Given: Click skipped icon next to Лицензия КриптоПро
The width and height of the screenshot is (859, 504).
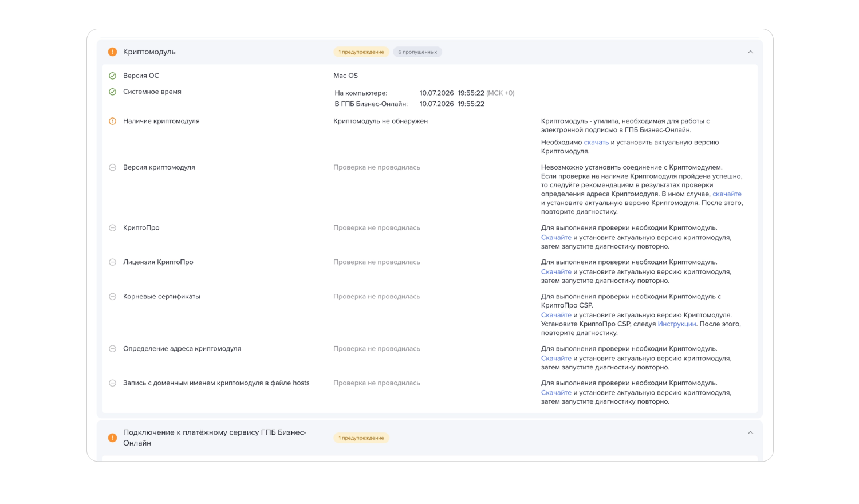Looking at the screenshot, I should (113, 262).
